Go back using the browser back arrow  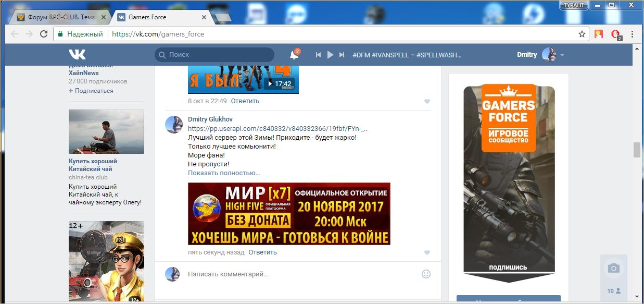[x=15, y=34]
